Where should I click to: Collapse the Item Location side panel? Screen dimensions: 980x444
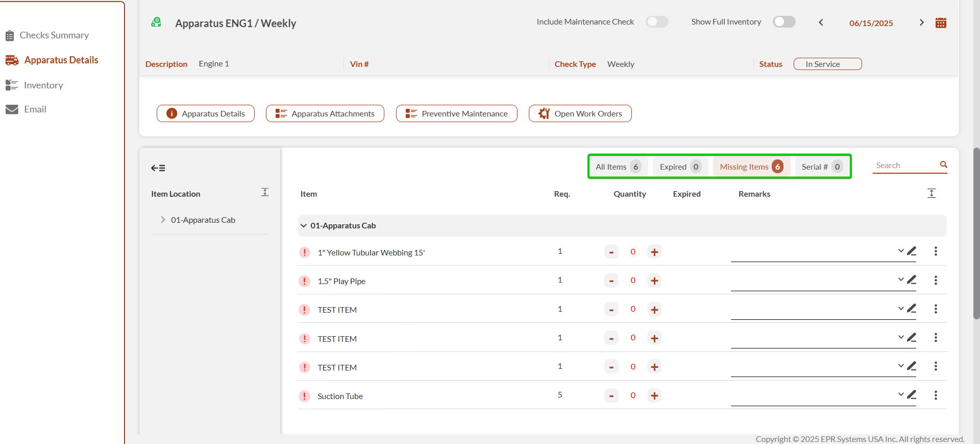coord(158,168)
